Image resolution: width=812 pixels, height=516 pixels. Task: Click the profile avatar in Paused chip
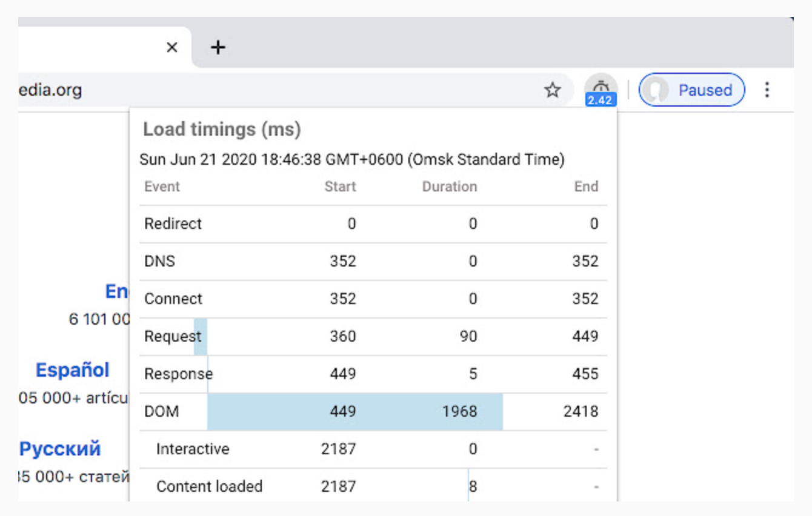point(656,90)
